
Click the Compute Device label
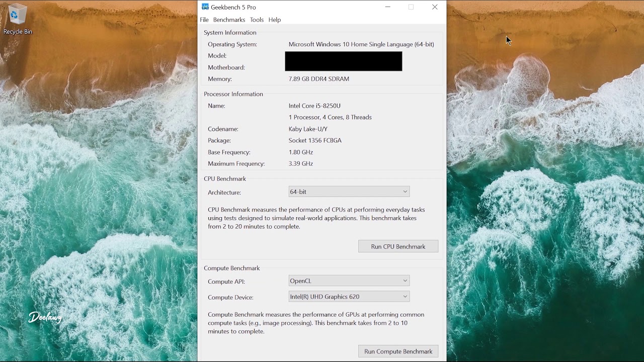[230, 297]
